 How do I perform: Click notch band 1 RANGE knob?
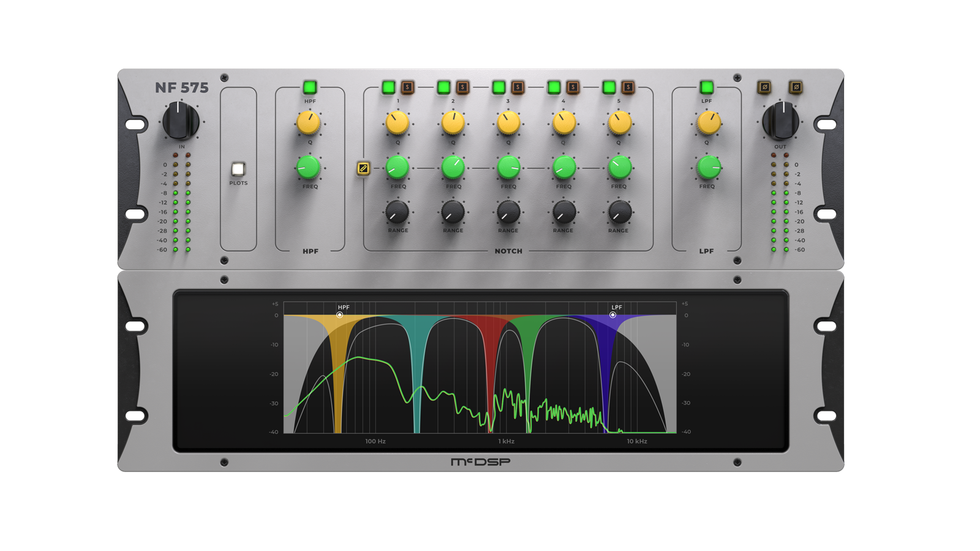coord(397,212)
